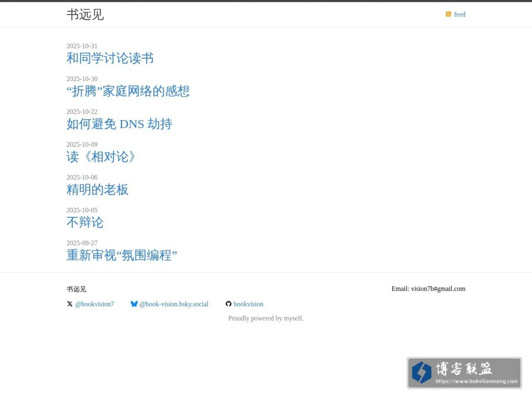Image resolution: width=532 pixels, height=399 pixels.
Task: Open the post 读《相对论》
Action: coord(101,156)
